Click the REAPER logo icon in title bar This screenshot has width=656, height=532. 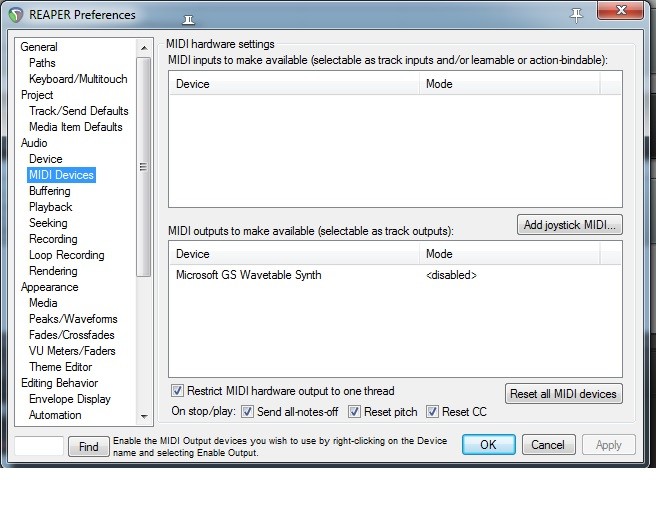click(x=15, y=15)
